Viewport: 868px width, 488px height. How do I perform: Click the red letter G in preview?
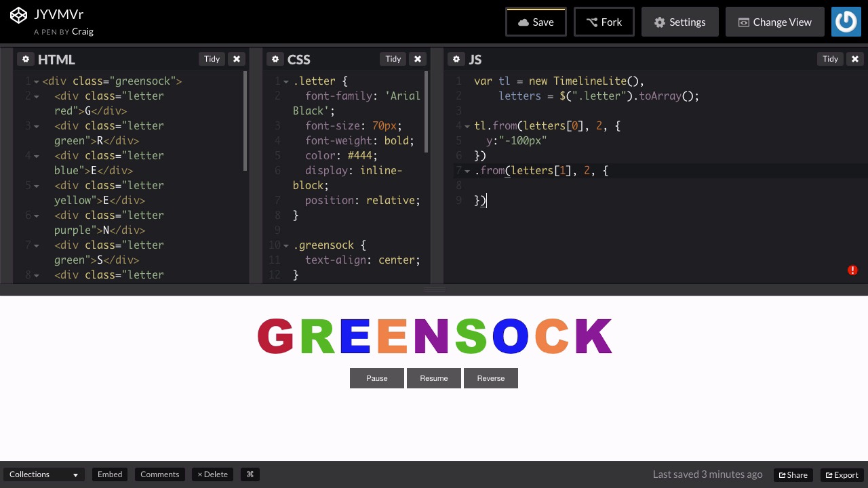tap(275, 336)
